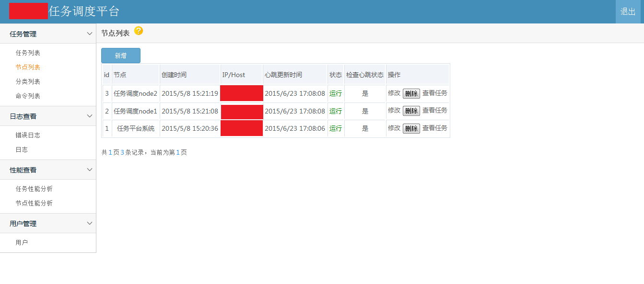Click the 用户管理 section header
This screenshot has width=644, height=284.
48,223
